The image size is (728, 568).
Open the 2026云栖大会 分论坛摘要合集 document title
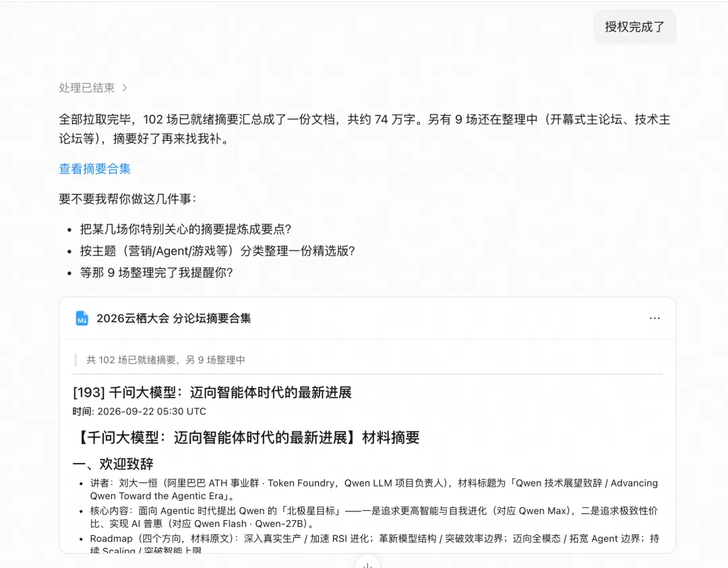(174, 318)
